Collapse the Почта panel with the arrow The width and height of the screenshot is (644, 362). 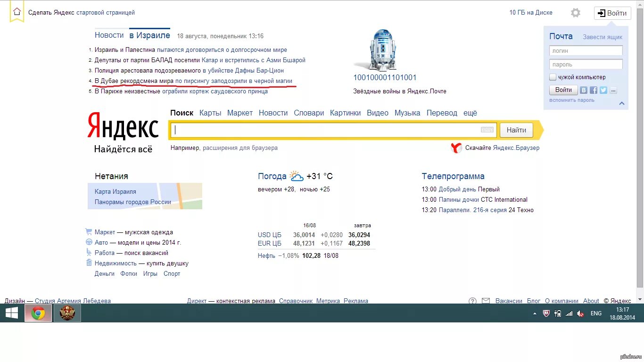tap(622, 103)
